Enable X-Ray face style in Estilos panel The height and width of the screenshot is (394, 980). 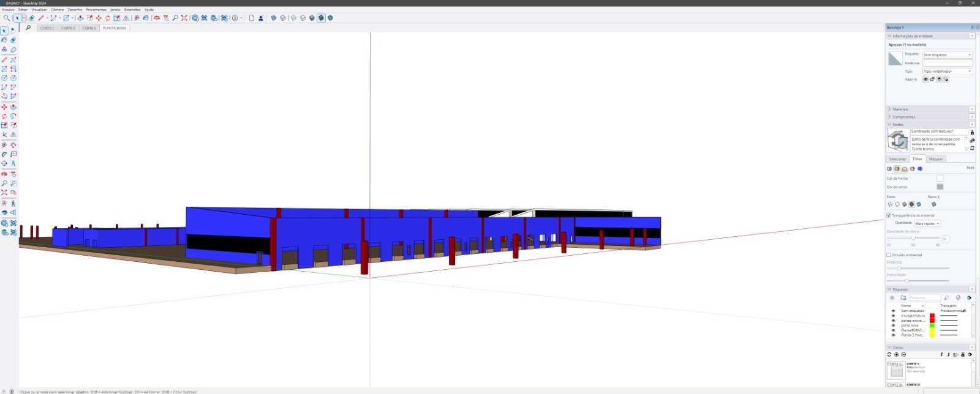pos(933,204)
